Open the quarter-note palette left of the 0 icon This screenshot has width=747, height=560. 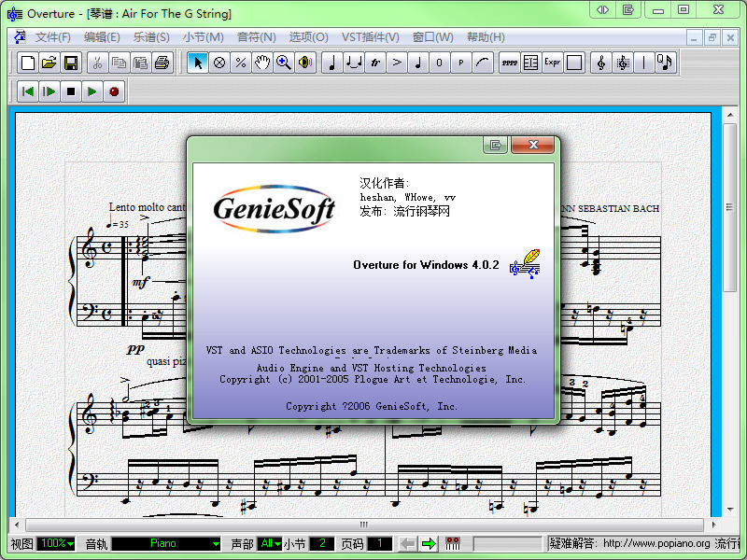[x=417, y=63]
